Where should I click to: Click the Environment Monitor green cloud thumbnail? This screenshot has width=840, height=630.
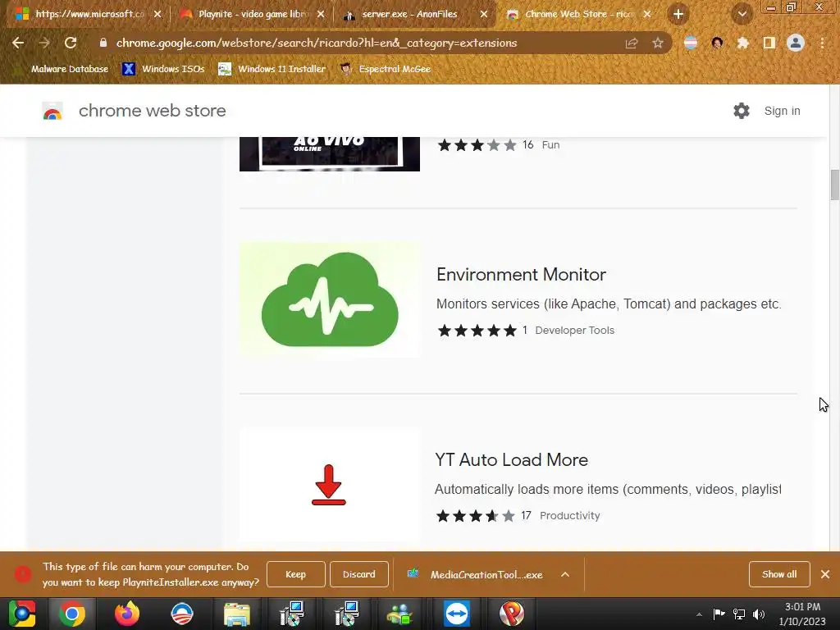coord(330,299)
